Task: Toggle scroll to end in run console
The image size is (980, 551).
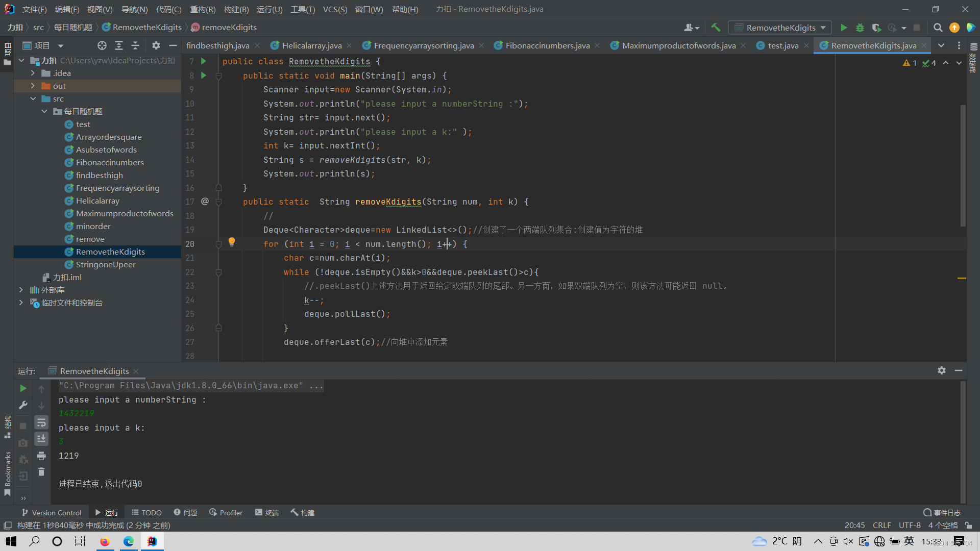Action: tap(41, 439)
